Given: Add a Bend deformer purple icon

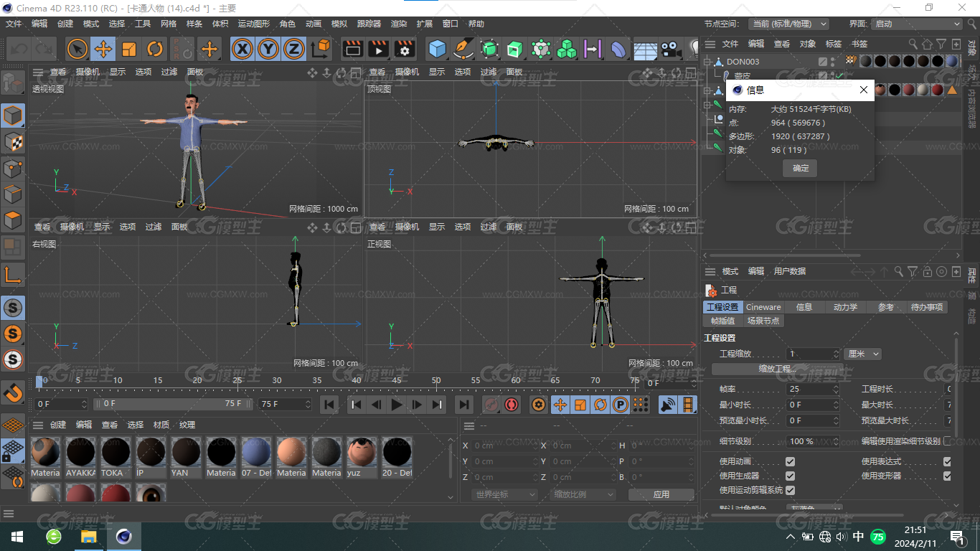Looking at the screenshot, I should click(618, 49).
